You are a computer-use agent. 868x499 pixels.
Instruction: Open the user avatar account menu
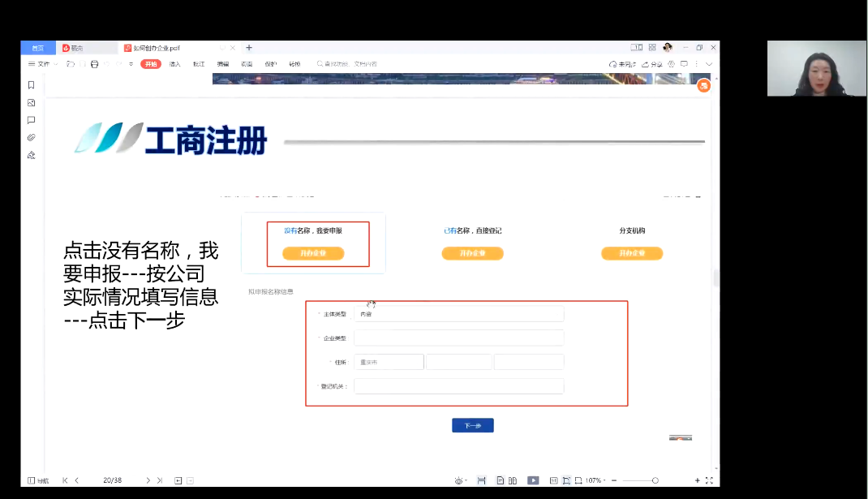click(x=668, y=48)
